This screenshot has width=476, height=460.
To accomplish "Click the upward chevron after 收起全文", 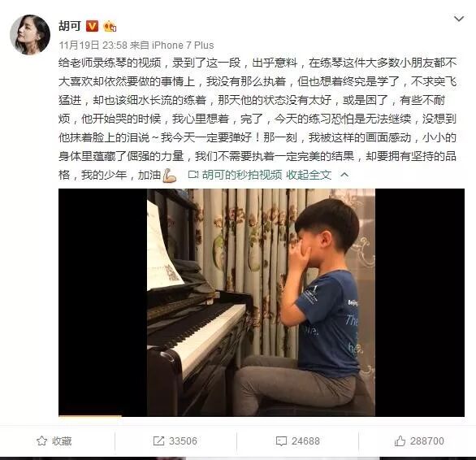I will pyautogui.click(x=344, y=175).
